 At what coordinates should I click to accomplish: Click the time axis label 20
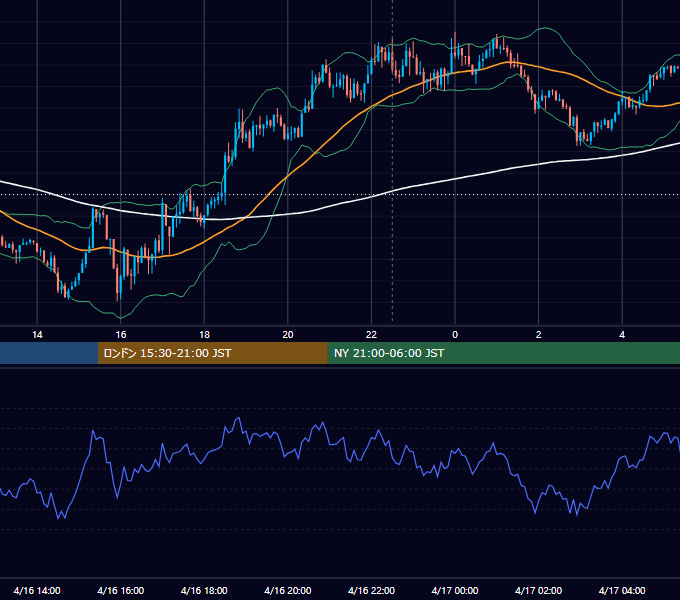(x=288, y=335)
